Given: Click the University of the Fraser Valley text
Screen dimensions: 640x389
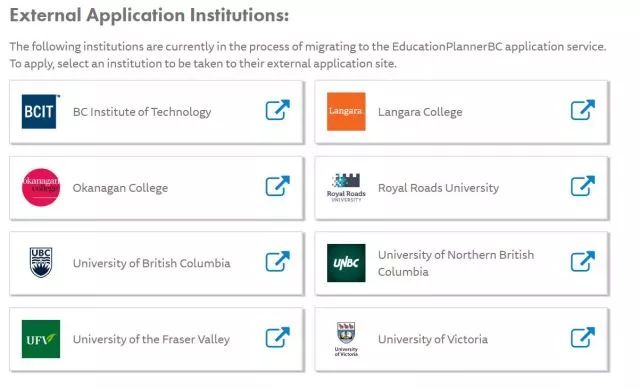Looking at the screenshot, I should pyautogui.click(x=151, y=339).
